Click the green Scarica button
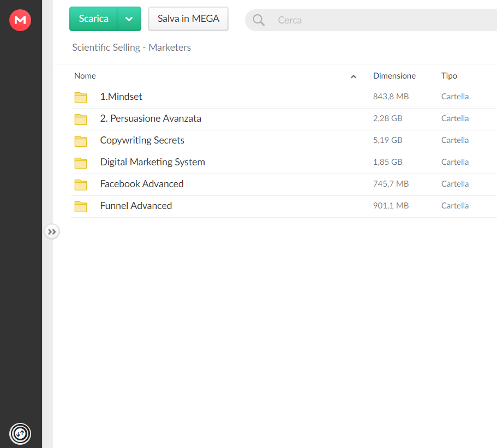The image size is (497, 448). click(93, 19)
